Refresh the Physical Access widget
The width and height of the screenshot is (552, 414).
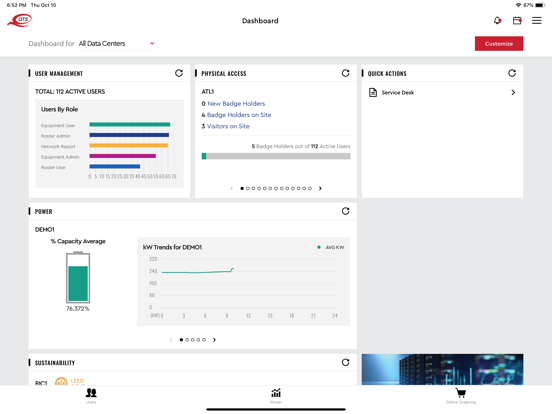pyautogui.click(x=345, y=73)
